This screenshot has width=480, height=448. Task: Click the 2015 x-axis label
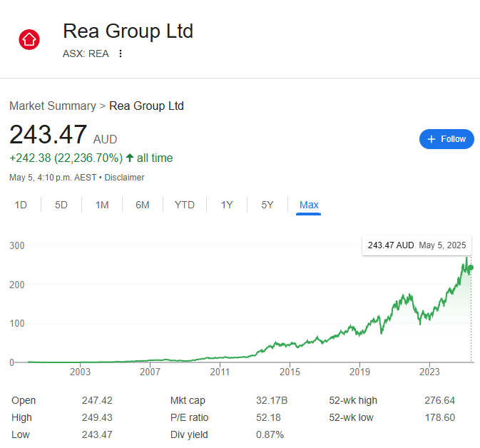(290, 372)
